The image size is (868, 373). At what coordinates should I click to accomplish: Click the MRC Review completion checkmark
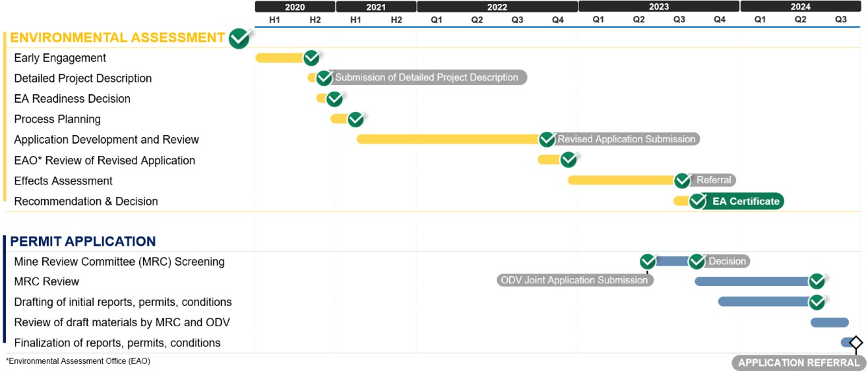point(817,281)
